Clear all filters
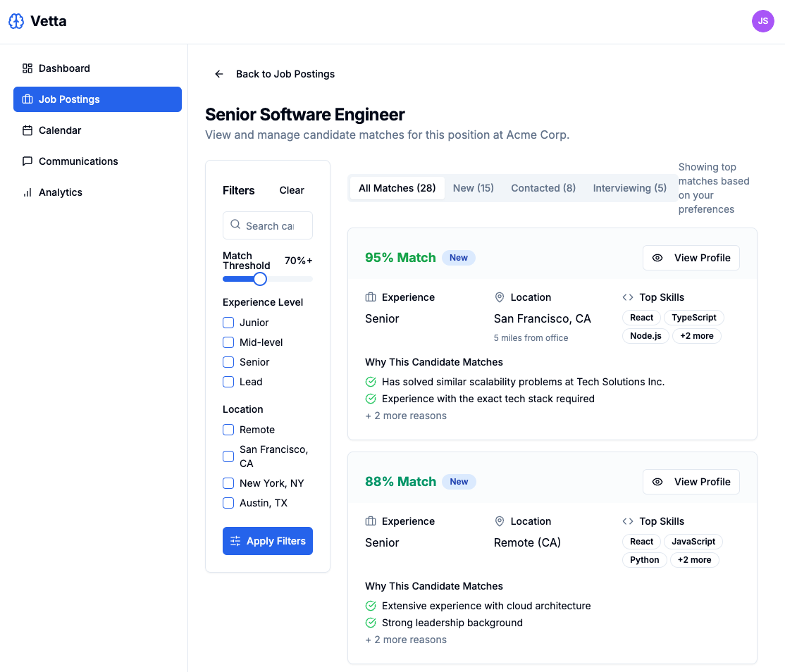785x672 pixels. pyautogui.click(x=292, y=190)
